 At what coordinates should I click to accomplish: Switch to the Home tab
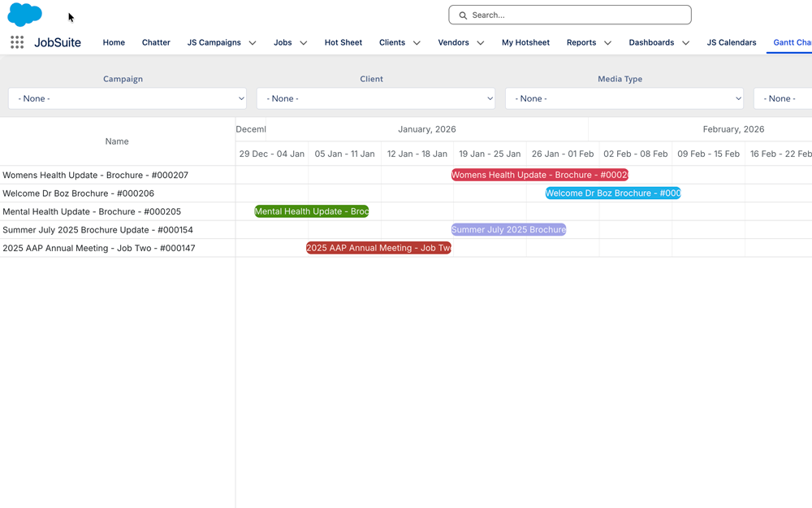(114, 42)
